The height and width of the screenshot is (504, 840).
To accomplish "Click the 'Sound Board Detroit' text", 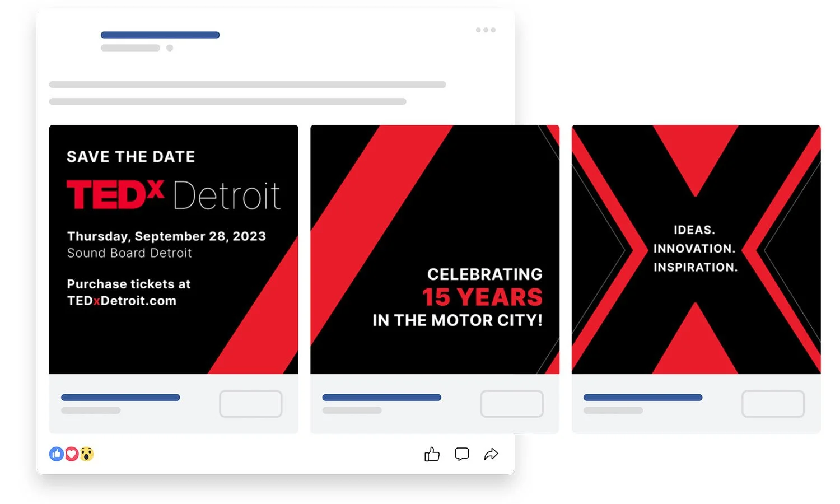I will 129,253.
